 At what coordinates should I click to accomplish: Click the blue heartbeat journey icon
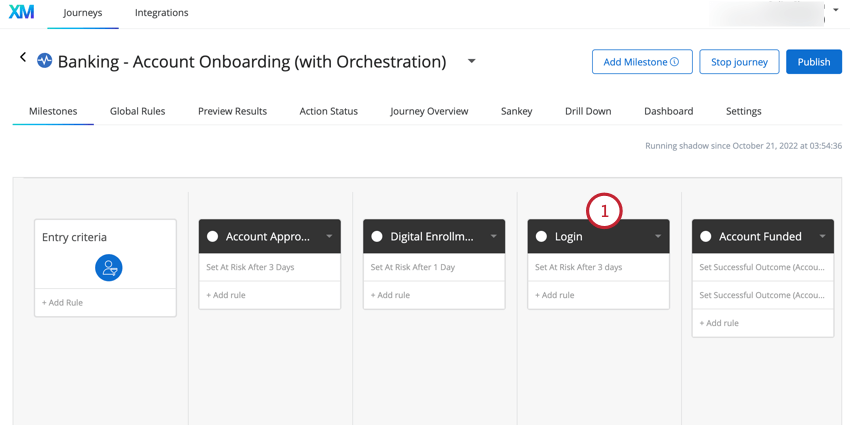(x=44, y=60)
